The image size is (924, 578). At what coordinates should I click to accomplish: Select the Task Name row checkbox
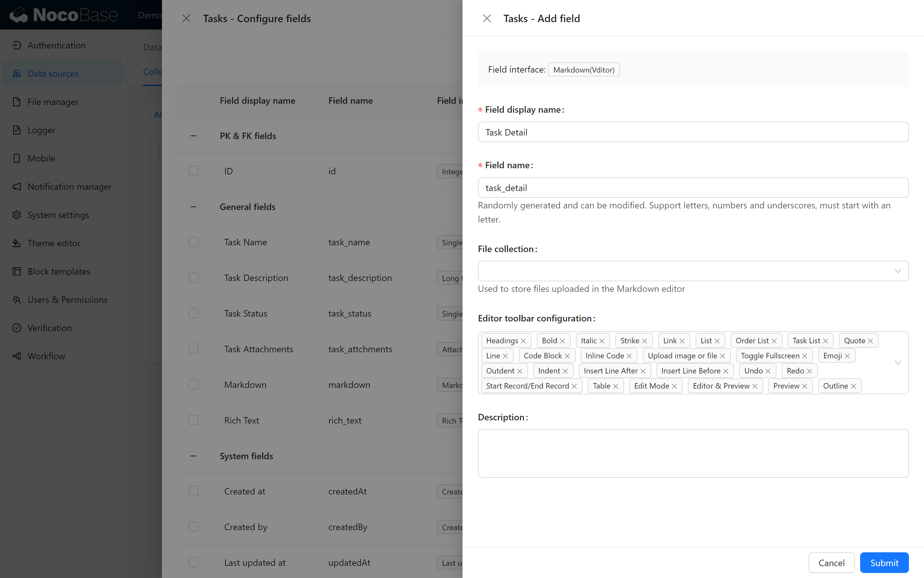(193, 242)
